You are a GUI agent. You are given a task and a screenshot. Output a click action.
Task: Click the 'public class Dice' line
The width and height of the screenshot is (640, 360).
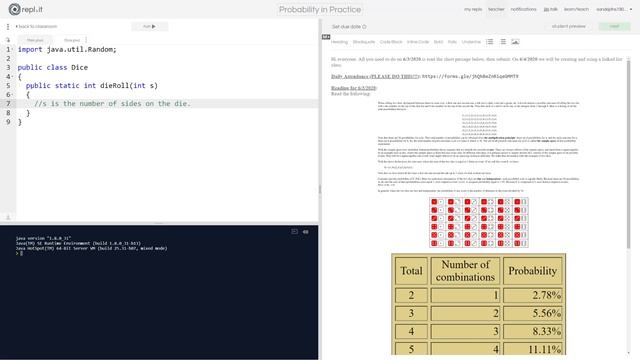click(x=53, y=67)
